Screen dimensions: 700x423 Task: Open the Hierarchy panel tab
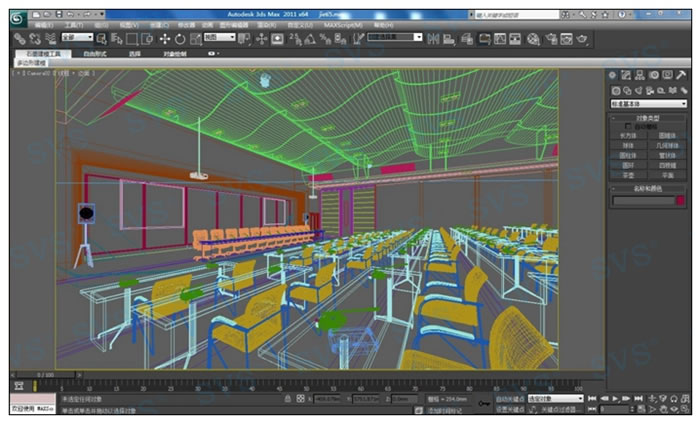[x=640, y=75]
